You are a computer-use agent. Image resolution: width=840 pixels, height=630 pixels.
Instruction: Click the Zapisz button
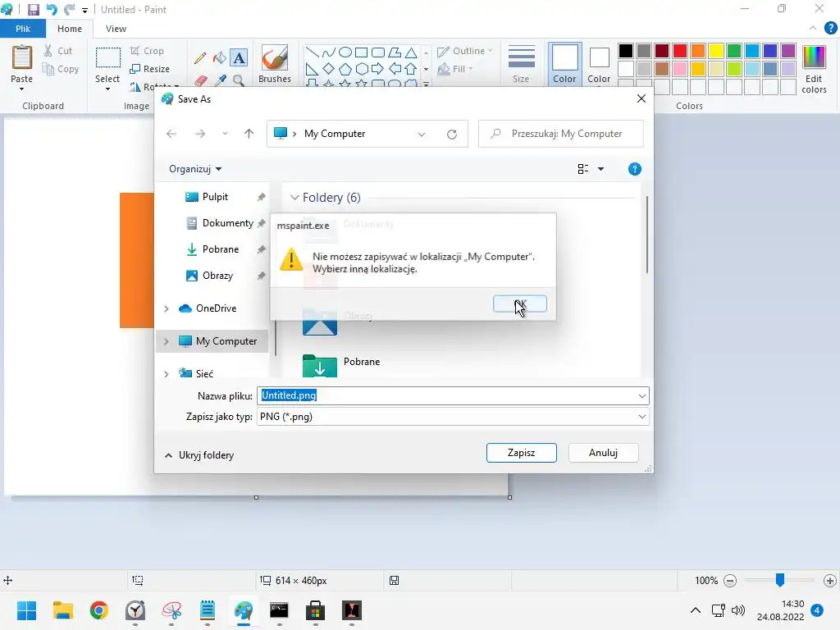(521, 453)
